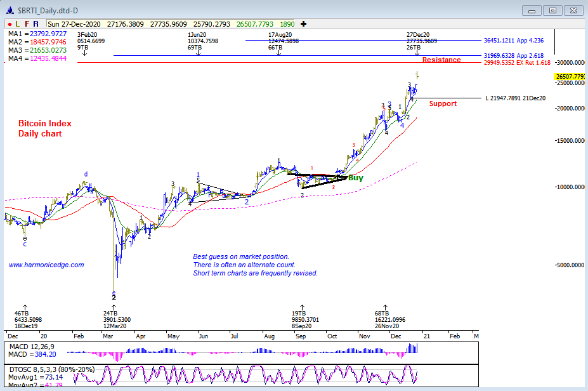Click the 36451.1211 App 4.236 level label
This screenshot has height=391, width=588.
click(513, 41)
